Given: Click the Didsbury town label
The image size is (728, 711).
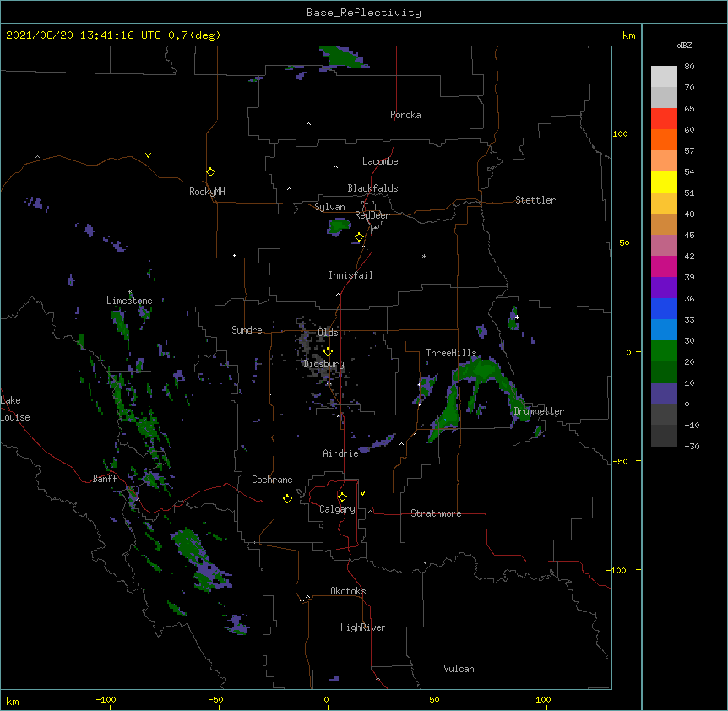Looking at the screenshot, I should (x=323, y=364).
